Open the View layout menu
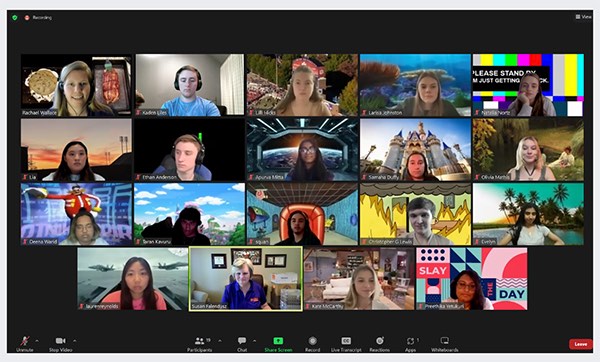600x362 pixels. pyautogui.click(x=583, y=17)
